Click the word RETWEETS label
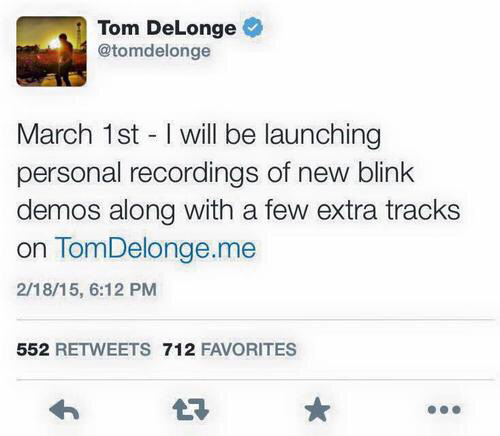500x436 pixels. (x=103, y=349)
